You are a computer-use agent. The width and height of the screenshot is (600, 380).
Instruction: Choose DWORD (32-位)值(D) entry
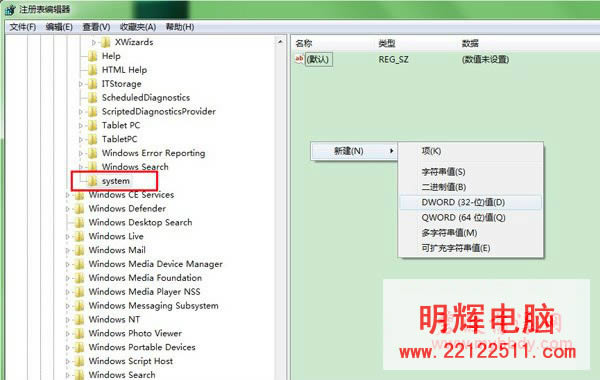[471, 202]
